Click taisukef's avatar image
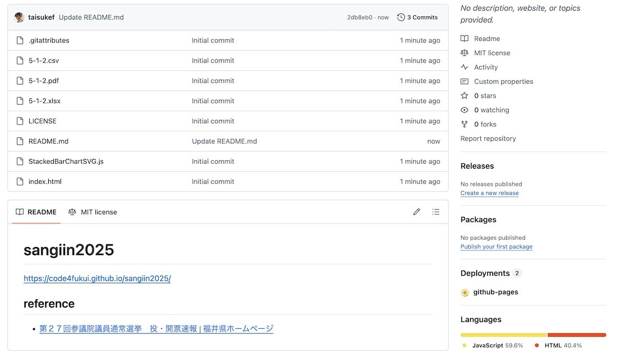Image resolution: width=626 pixels, height=364 pixels. tap(19, 17)
